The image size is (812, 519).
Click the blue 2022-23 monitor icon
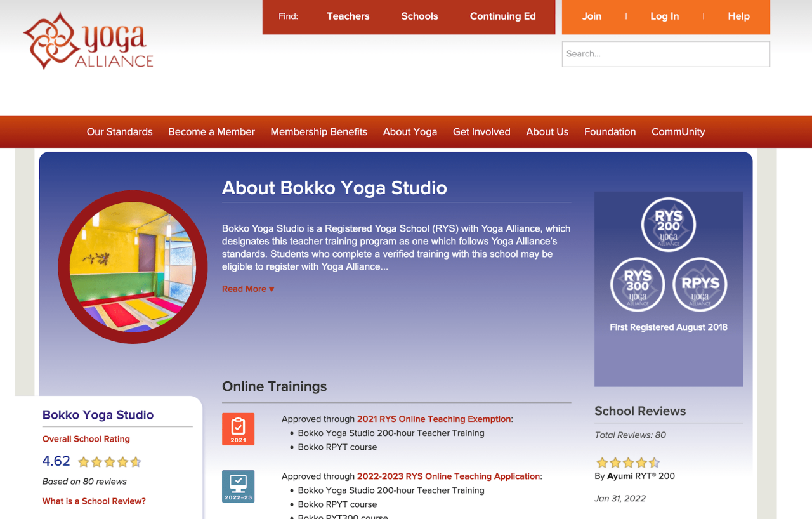click(238, 486)
